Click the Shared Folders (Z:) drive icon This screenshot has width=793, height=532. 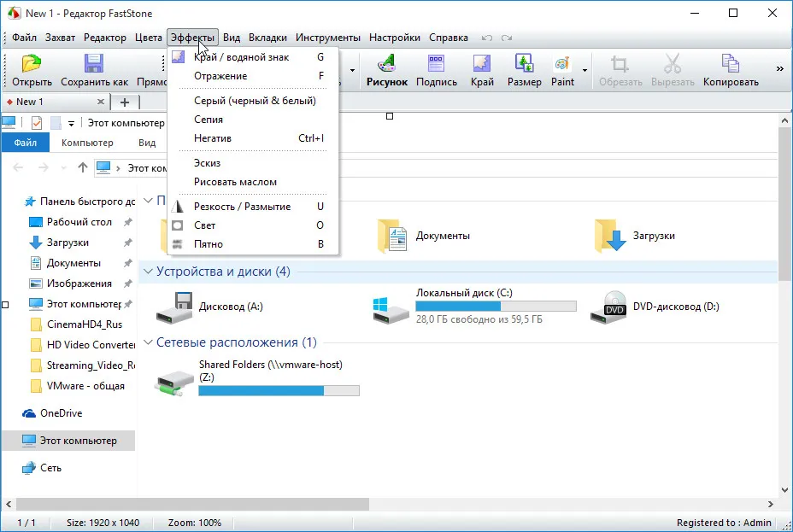click(174, 384)
